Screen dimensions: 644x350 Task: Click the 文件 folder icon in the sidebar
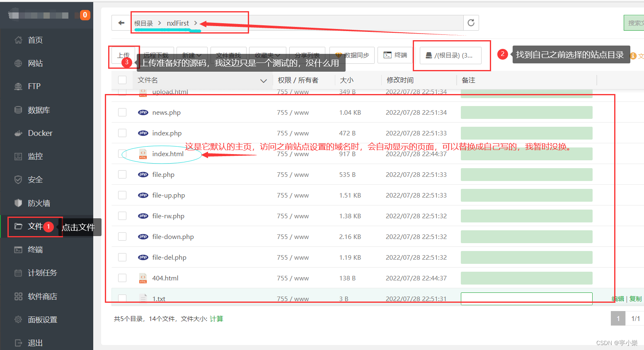pyautogui.click(x=18, y=226)
